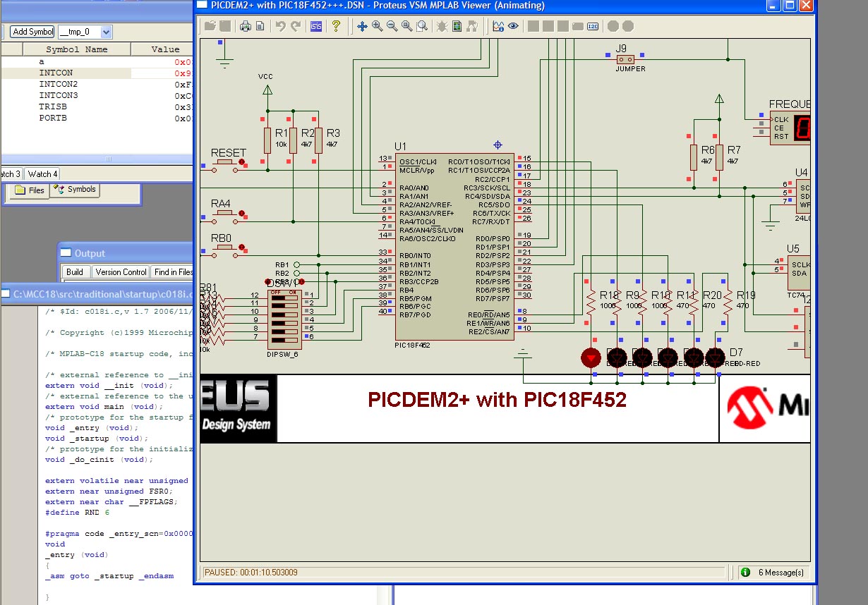This screenshot has width=868, height=605.
Task: Select the variable 'a' row in Watch
Action: coord(97,62)
